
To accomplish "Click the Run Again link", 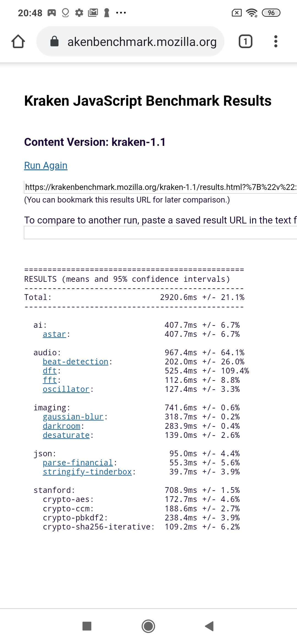I will click(x=46, y=165).
